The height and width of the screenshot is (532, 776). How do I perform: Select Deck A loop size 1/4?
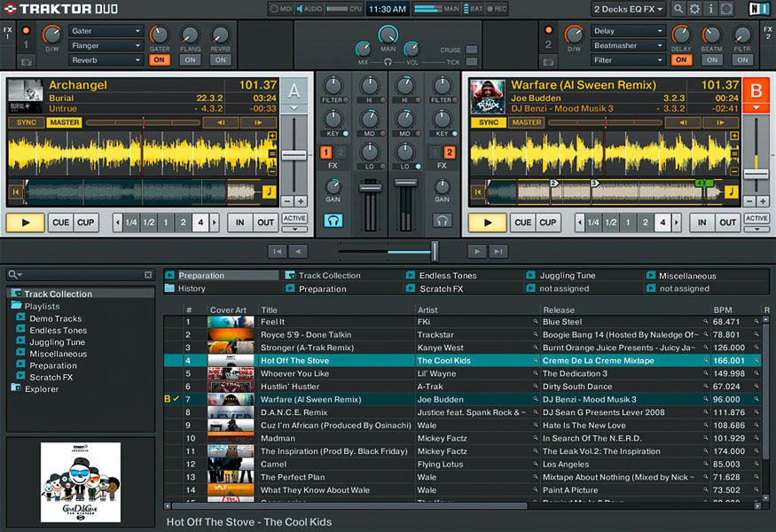[131, 223]
